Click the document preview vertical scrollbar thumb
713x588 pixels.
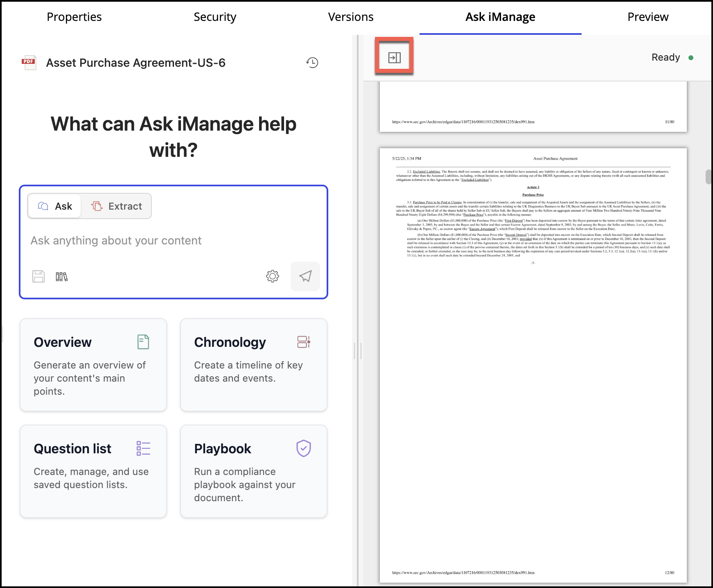[x=709, y=177]
